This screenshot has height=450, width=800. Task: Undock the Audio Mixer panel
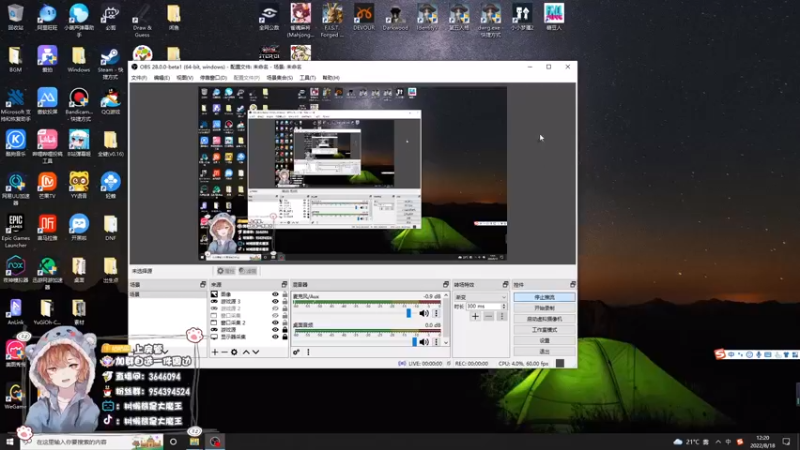445,284
